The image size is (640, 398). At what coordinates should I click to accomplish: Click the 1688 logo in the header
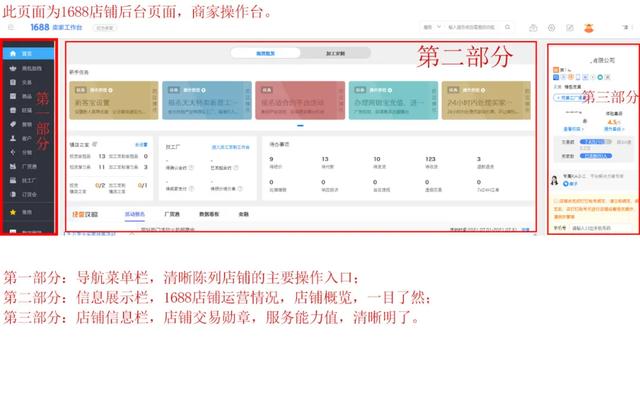[x=40, y=27]
